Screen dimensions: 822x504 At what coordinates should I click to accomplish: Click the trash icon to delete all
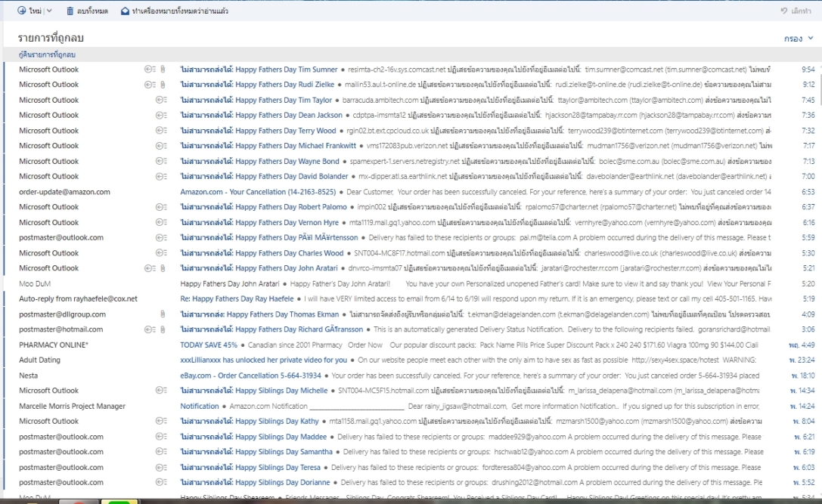70,11
